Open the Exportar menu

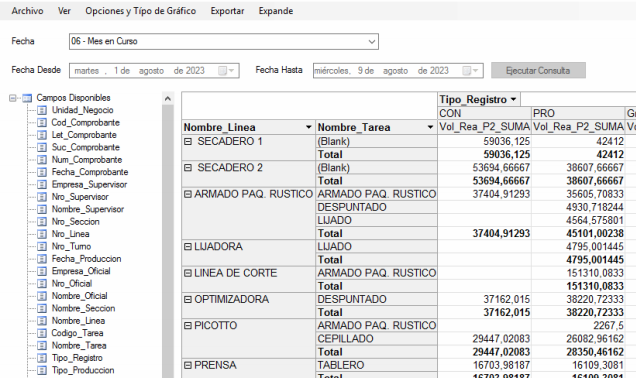click(x=227, y=11)
